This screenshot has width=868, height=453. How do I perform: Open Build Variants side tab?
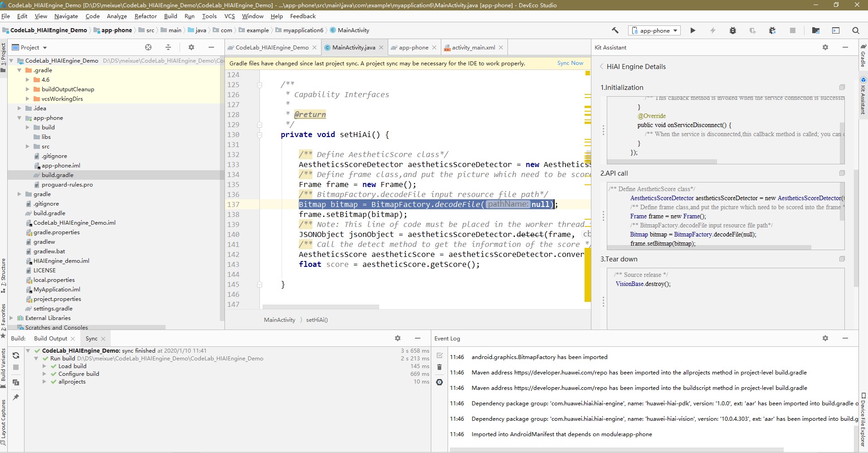point(4,368)
